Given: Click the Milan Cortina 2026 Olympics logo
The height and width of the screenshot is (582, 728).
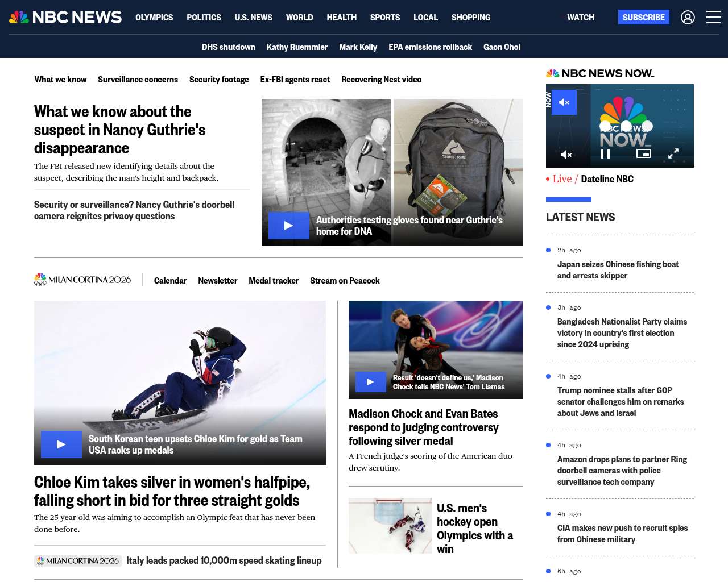Looking at the screenshot, I should click(x=82, y=280).
